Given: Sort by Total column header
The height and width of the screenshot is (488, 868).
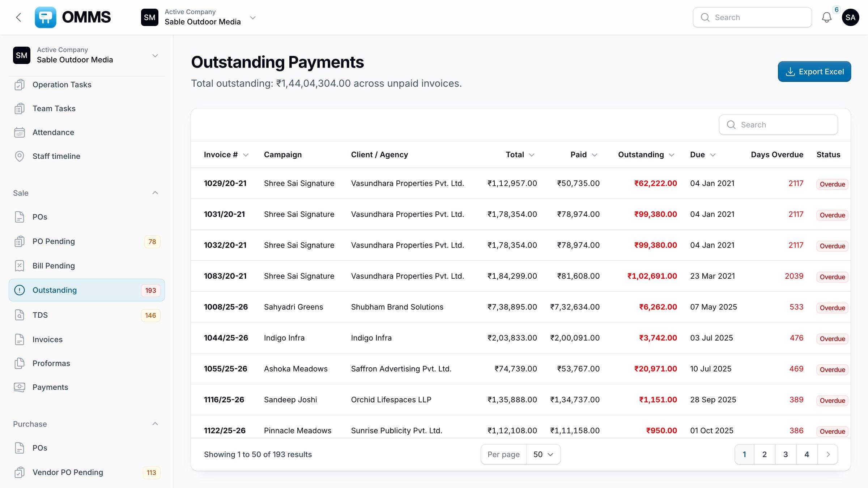Looking at the screenshot, I should 520,155.
